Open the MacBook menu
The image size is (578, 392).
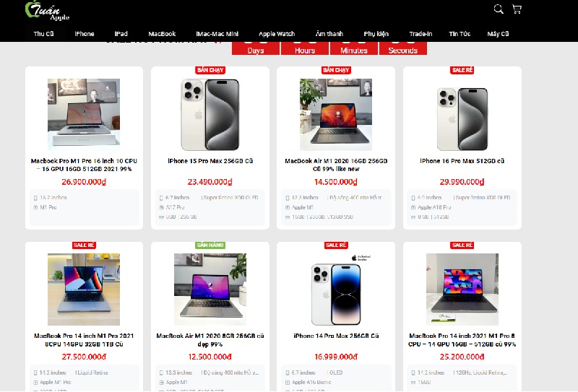tap(162, 34)
